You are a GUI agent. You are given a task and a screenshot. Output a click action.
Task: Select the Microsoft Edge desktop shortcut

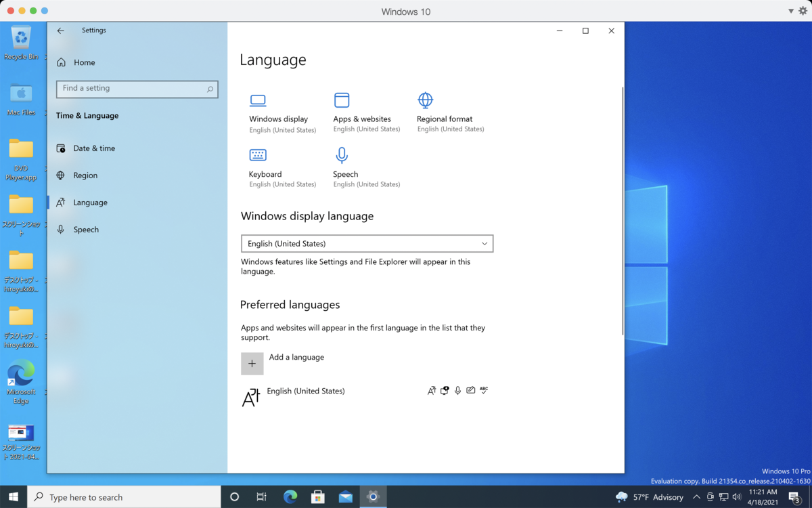pyautogui.click(x=22, y=383)
